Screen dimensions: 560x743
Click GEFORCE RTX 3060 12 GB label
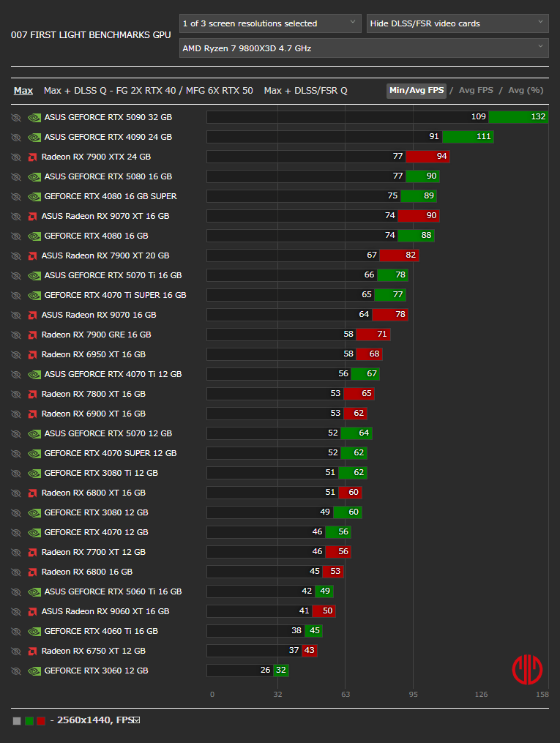(96, 671)
